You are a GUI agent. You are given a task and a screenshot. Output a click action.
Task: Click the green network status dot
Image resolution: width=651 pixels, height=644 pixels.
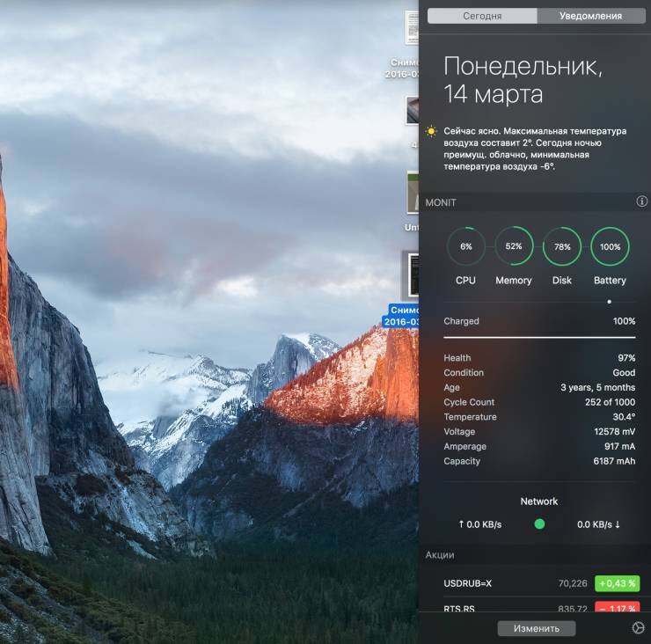click(x=539, y=524)
